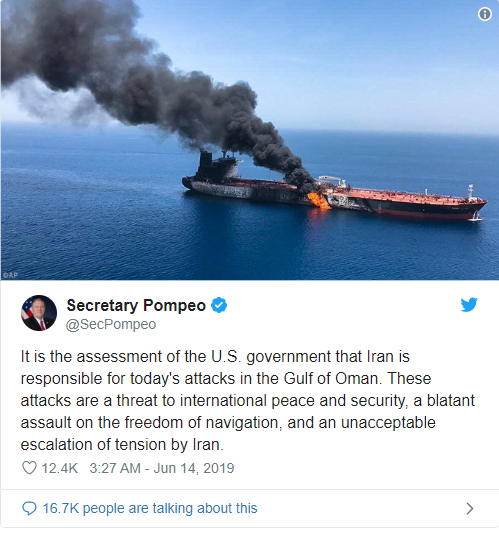This screenshot has width=499, height=533.
Task: Open the Secretary Pompeo display name link
Action: click(x=136, y=305)
